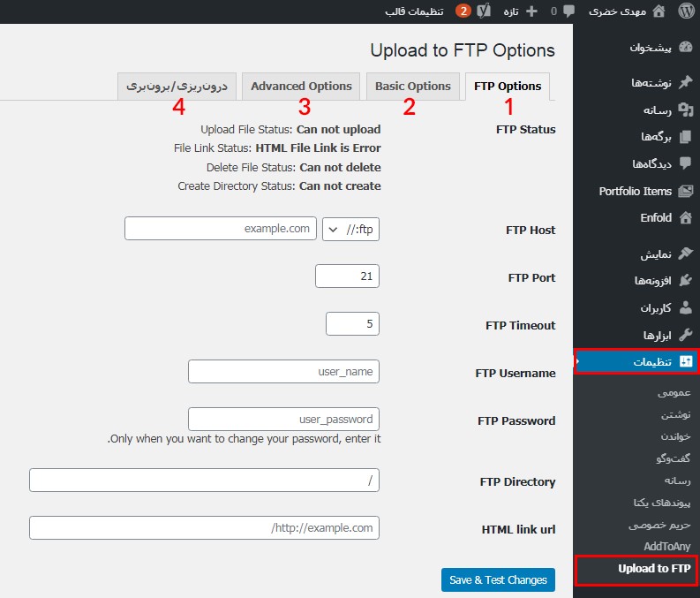Open نوشته‌ها posts menu item
The width and height of the screenshot is (700, 598).
[x=651, y=83]
